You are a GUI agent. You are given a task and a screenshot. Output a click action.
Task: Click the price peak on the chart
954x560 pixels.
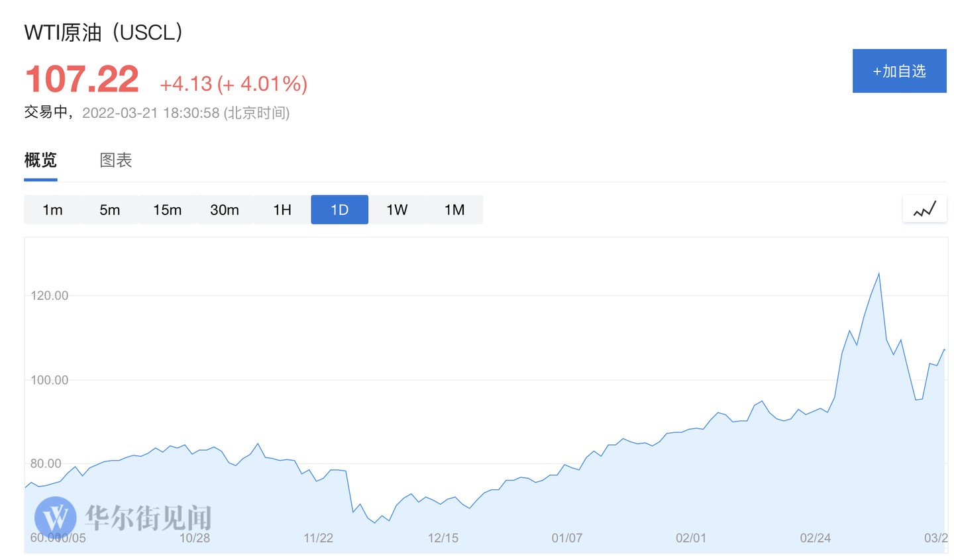click(878, 273)
